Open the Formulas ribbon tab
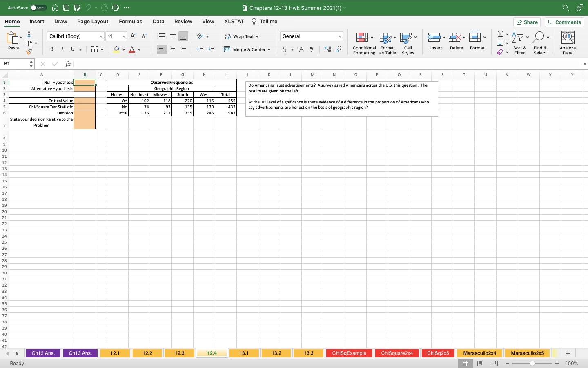The height and width of the screenshot is (368, 588). pyautogui.click(x=131, y=22)
